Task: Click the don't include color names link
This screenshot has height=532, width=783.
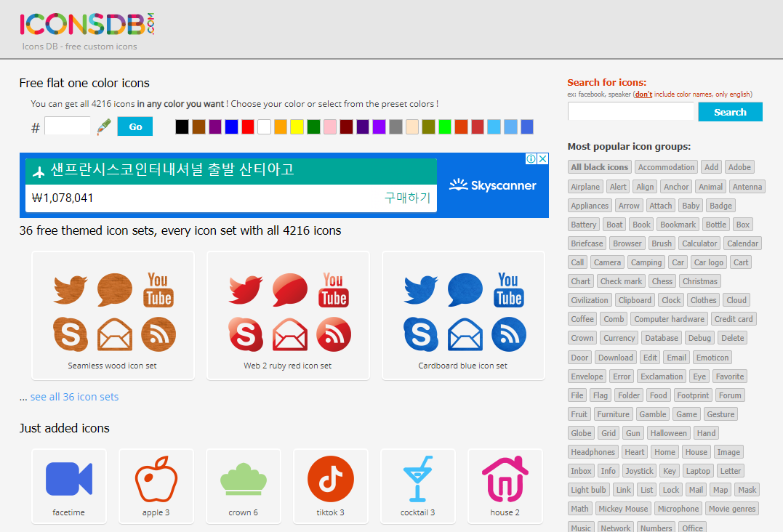Action: [643, 94]
